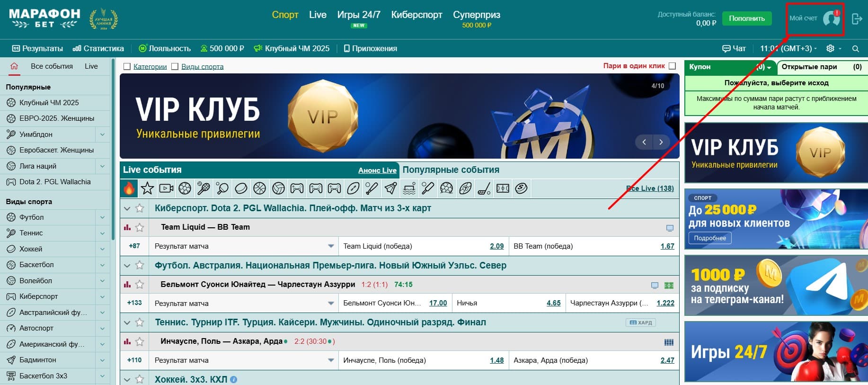Viewport: 868px width, 385px height.
Task: Open the My Account profile avatar
Action: (x=831, y=18)
